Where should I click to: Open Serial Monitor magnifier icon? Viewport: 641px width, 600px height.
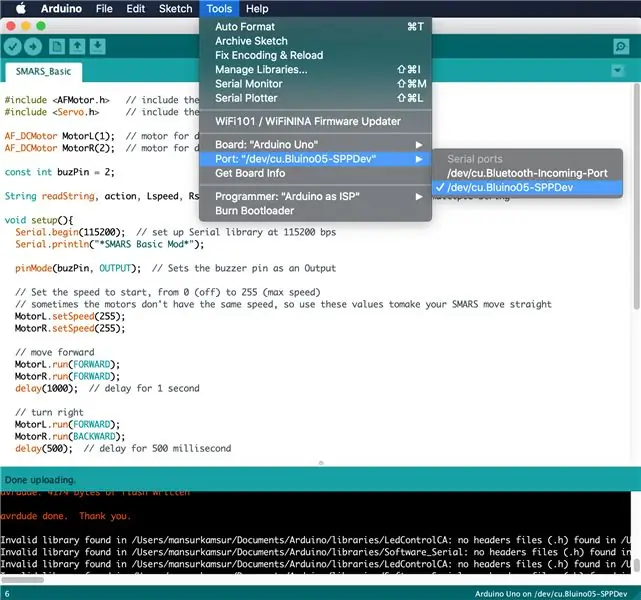[621, 47]
